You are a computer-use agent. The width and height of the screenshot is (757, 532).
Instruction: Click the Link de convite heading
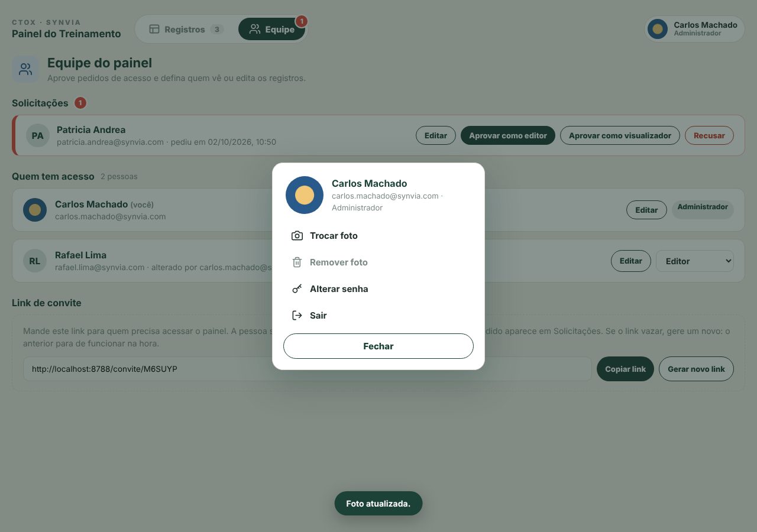(47, 303)
